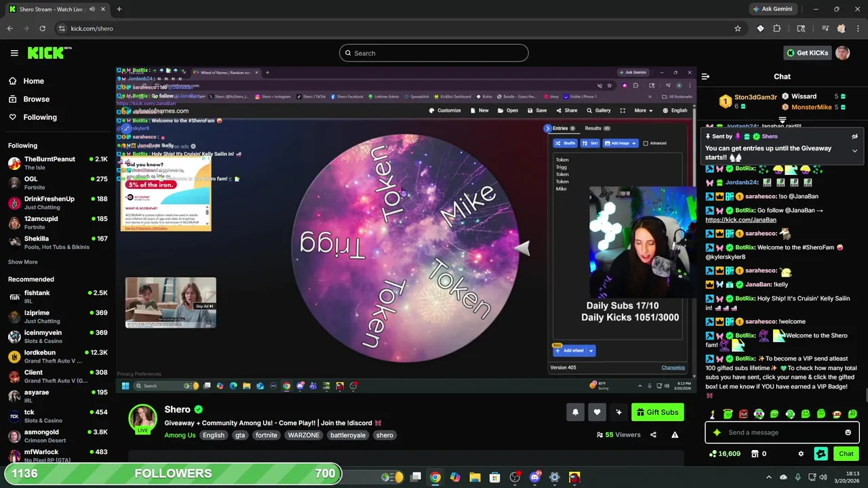The image size is (868, 488).
Task: Expand the gift leaderboard handle
Action: (x=783, y=120)
